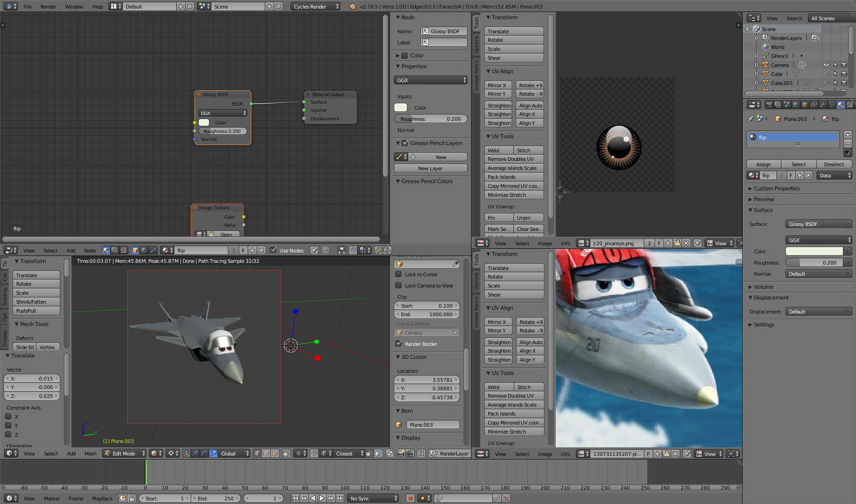Viewport: 856px width, 504px height.
Task: Open the File menu
Action: tap(27, 7)
